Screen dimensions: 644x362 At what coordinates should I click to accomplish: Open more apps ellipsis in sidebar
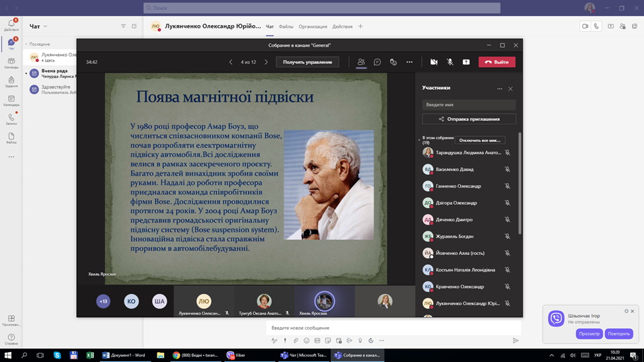(x=11, y=157)
